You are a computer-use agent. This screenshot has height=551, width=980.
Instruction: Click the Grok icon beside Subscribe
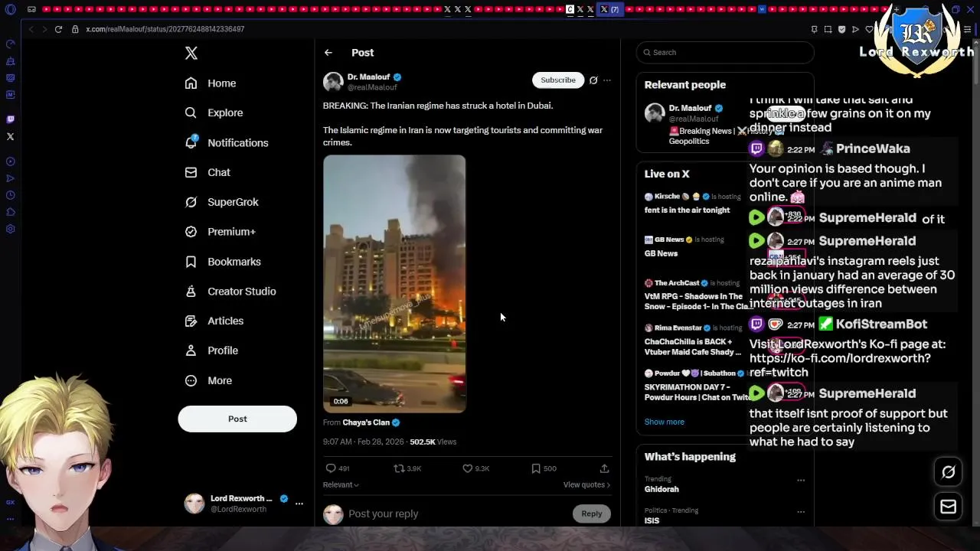pyautogui.click(x=593, y=80)
